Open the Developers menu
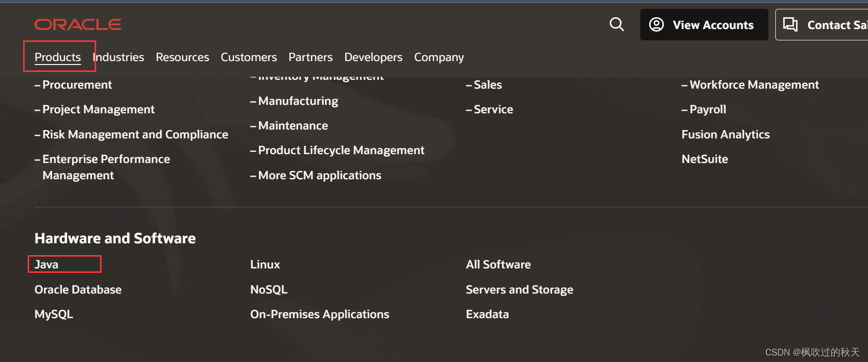The height and width of the screenshot is (362, 868). point(374,57)
